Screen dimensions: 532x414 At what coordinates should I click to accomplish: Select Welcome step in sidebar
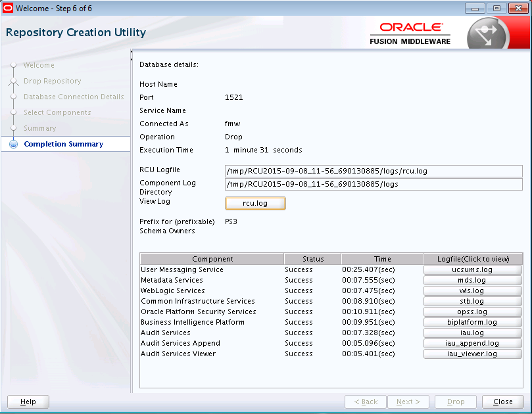[39, 65]
